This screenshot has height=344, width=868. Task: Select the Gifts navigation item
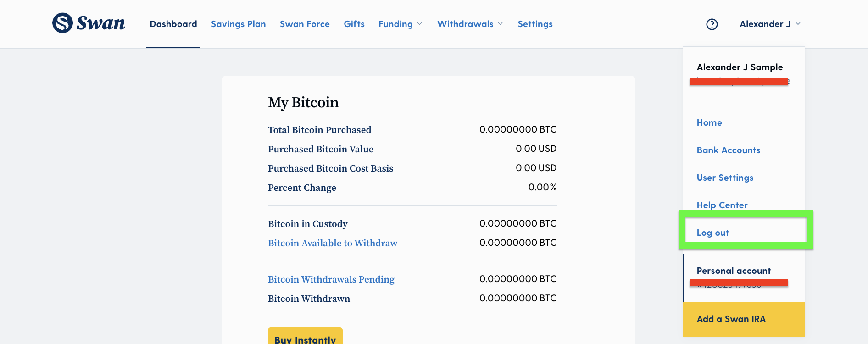pyautogui.click(x=354, y=24)
